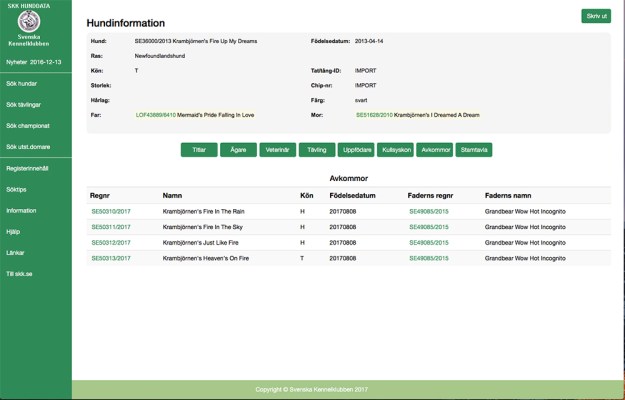Open offspring SE50313/2017 registration link
Screen dimensions: 625x400
click(x=111, y=258)
